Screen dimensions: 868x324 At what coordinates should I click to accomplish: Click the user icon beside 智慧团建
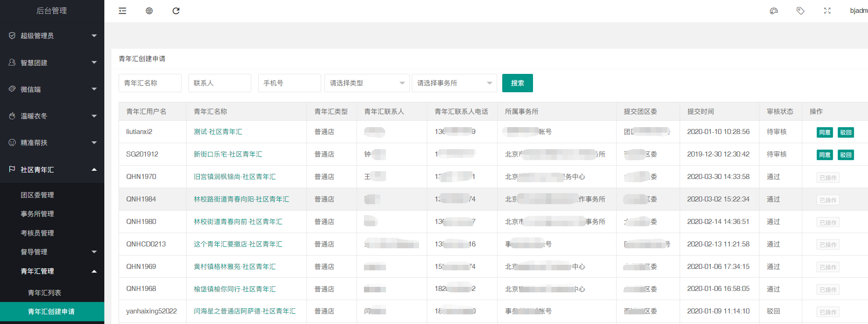(x=12, y=62)
